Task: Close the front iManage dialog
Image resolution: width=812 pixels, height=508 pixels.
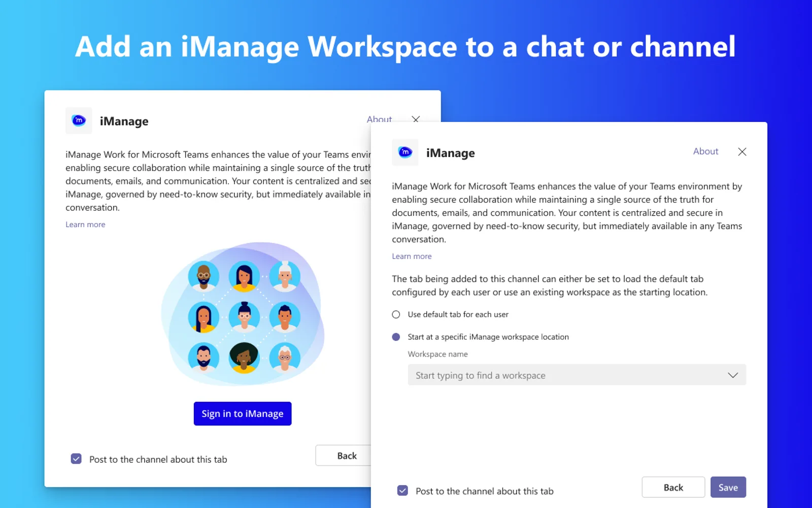Action: pos(742,152)
